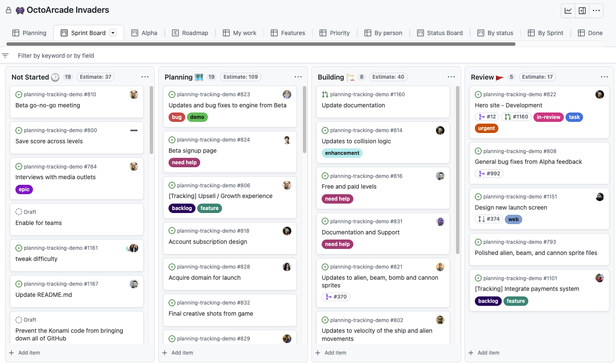The height and width of the screenshot is (364, 616).
Task: Click the filter icon beside the search bar
Action: click(x=5, y=55)
